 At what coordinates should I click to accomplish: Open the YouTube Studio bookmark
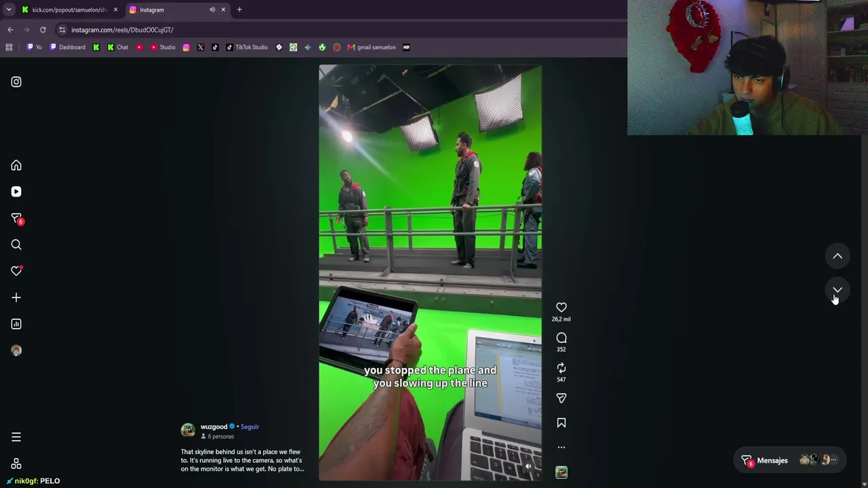[x=163, y=47]
